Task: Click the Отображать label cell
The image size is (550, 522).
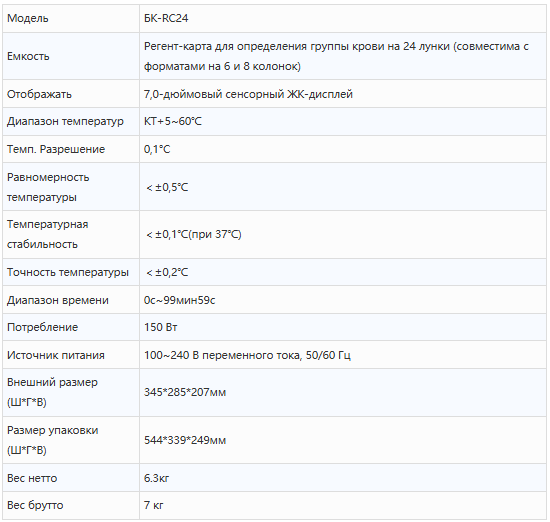Action: pyautogui.click(x=71, y=94)
